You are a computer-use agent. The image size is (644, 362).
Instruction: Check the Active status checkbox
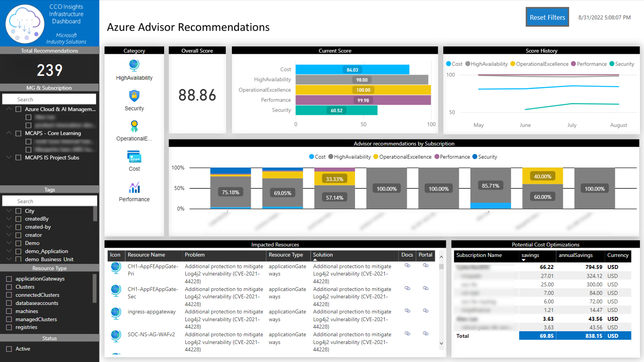[9, 349]
